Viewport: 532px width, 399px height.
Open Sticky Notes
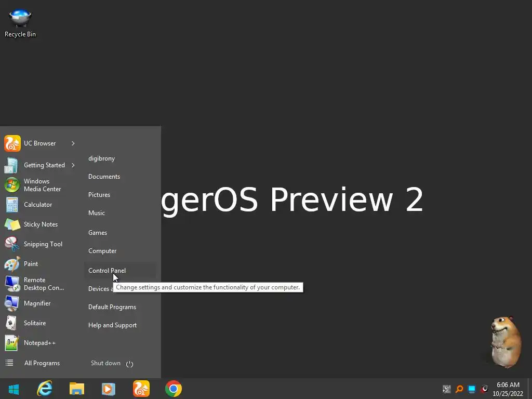tap(40, 224)
